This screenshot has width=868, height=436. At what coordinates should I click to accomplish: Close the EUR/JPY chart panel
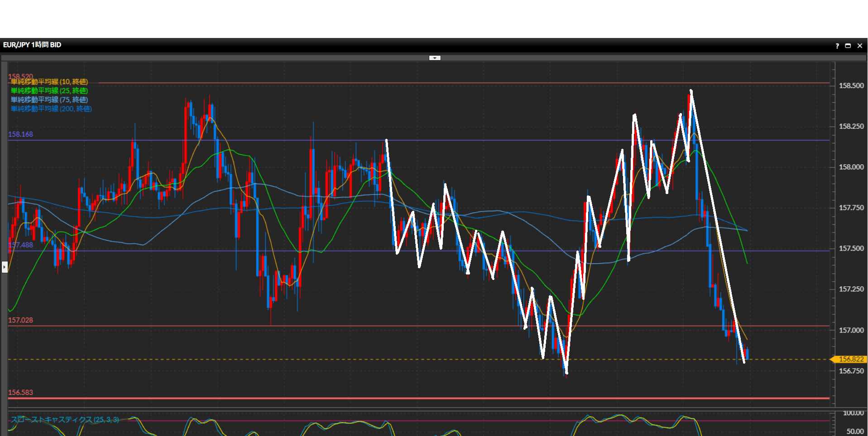coord(860,46)
